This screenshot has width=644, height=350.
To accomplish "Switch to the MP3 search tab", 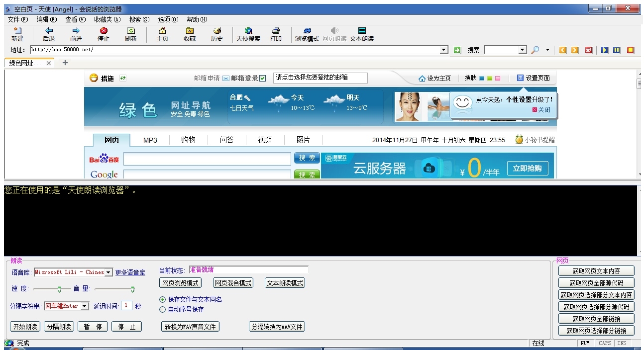I will click(150, 140).
